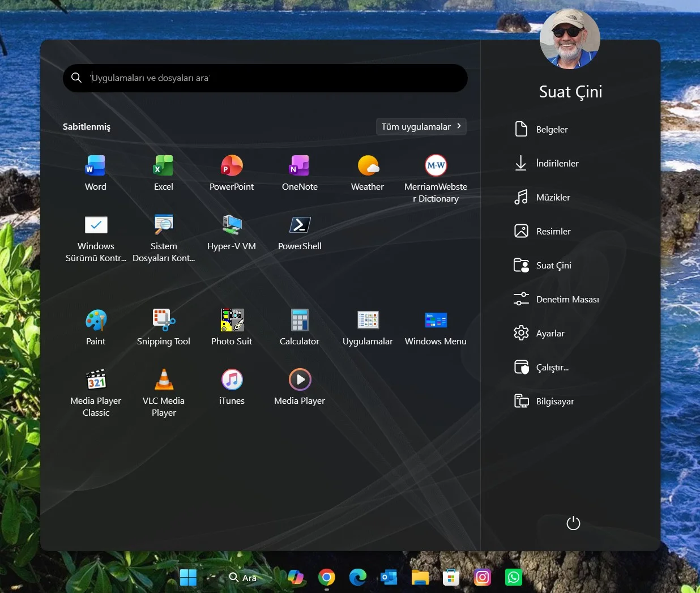Click the Windows Start button on taskbar

click(x=188, y=577)
